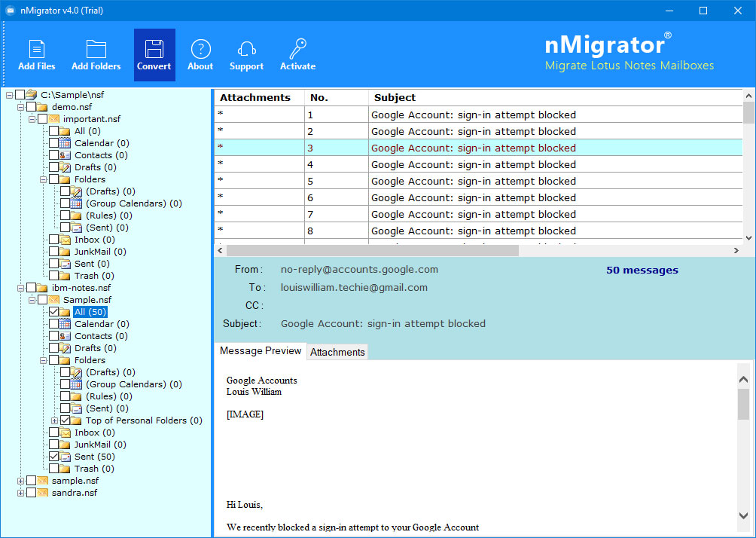Select message row number 5
Viewport: 756px width, 538px height.
pyautogui.click(x=478, y=181)
